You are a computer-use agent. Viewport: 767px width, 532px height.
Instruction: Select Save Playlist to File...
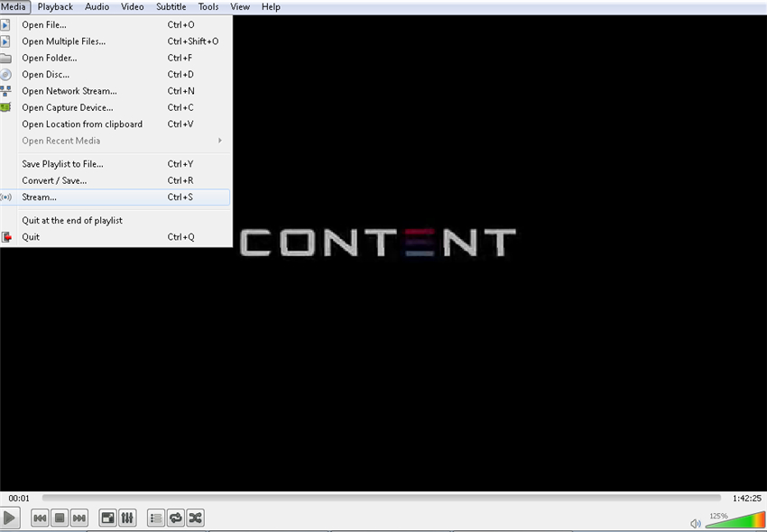116,164
